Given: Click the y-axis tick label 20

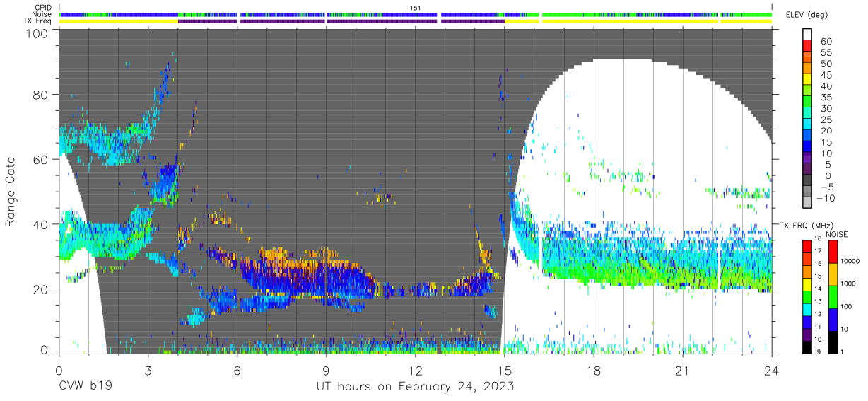Looking at the screenshot, I should pyautogui.click(x=42, y=289).
